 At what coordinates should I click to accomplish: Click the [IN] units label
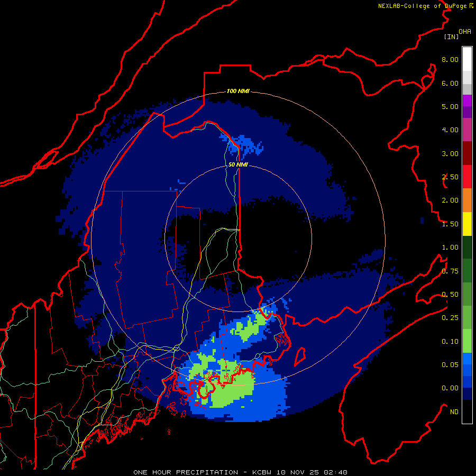coord(451,36)
